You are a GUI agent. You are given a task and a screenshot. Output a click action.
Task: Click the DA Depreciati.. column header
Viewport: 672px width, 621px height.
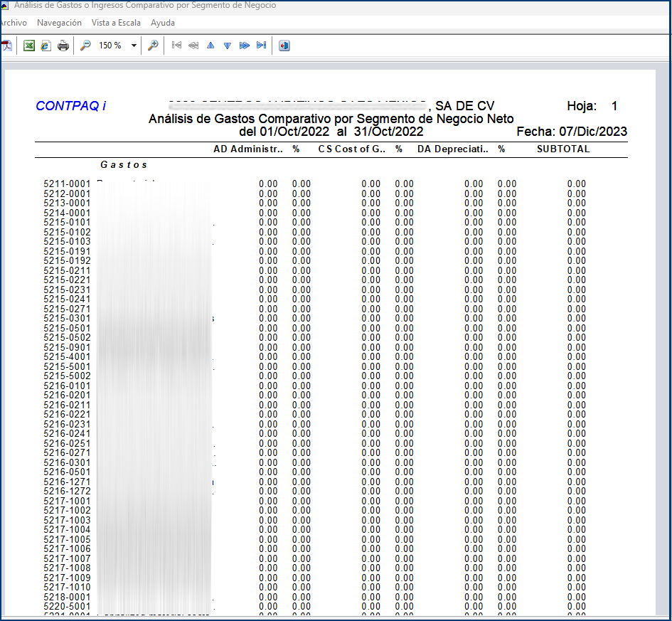[x=453, y=149]
